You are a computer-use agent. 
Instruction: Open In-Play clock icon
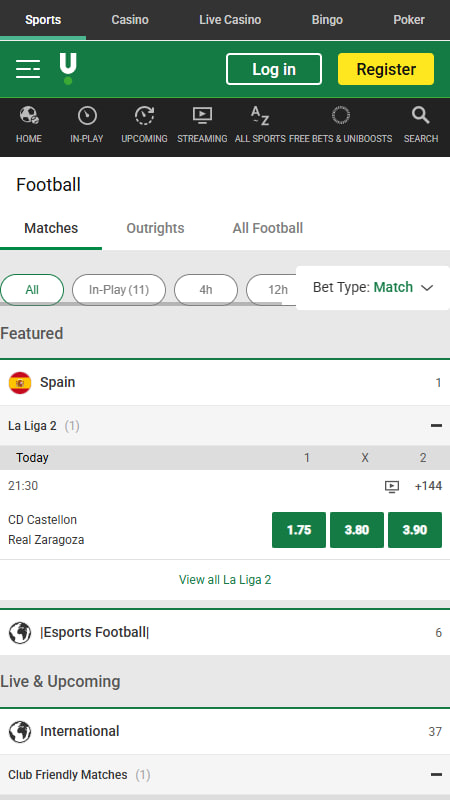click(x=87, y=115)
